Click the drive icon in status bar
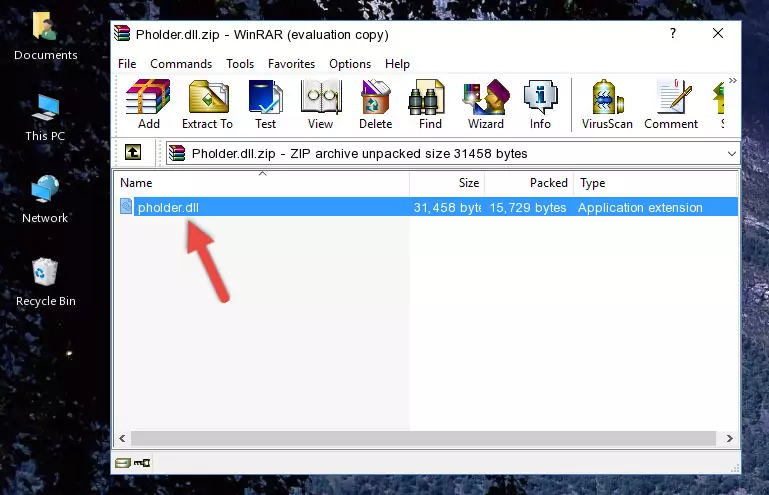Viewport: 769px width, 495px height. click(123, 463)
